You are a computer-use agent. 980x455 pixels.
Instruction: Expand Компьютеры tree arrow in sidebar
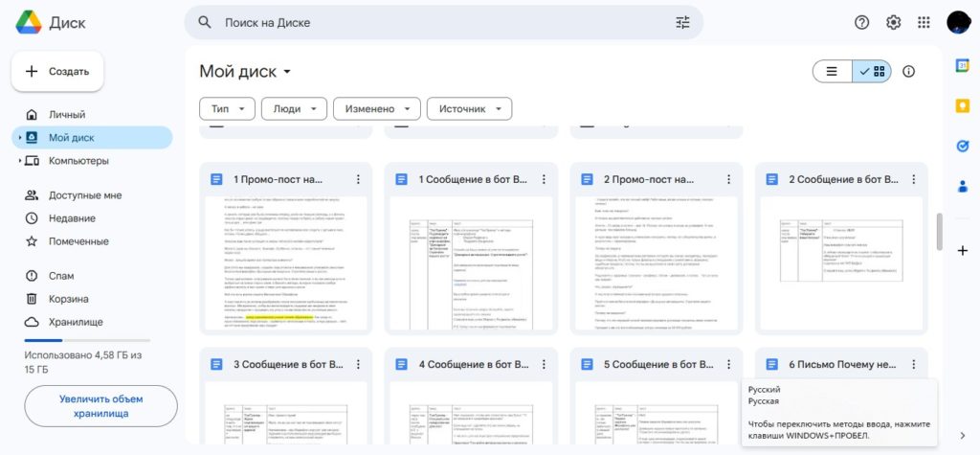point(19,161)
